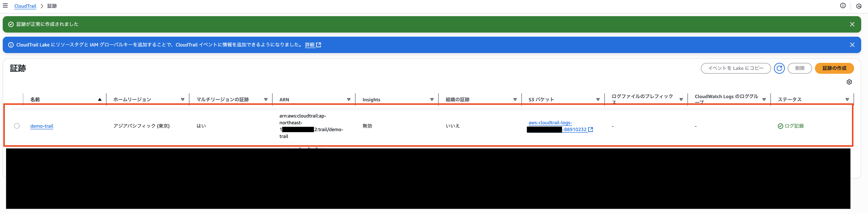Sort by ログファイルのプレフィックス column arrow
868x214 pixels.
681,99
